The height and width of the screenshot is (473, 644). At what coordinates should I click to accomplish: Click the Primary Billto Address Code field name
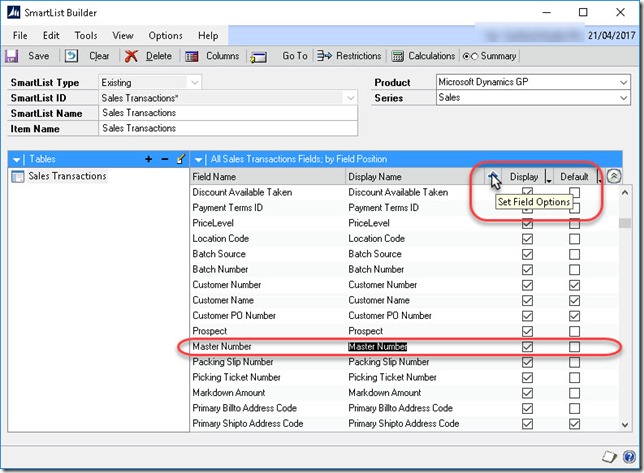click(x=244, y=408)
